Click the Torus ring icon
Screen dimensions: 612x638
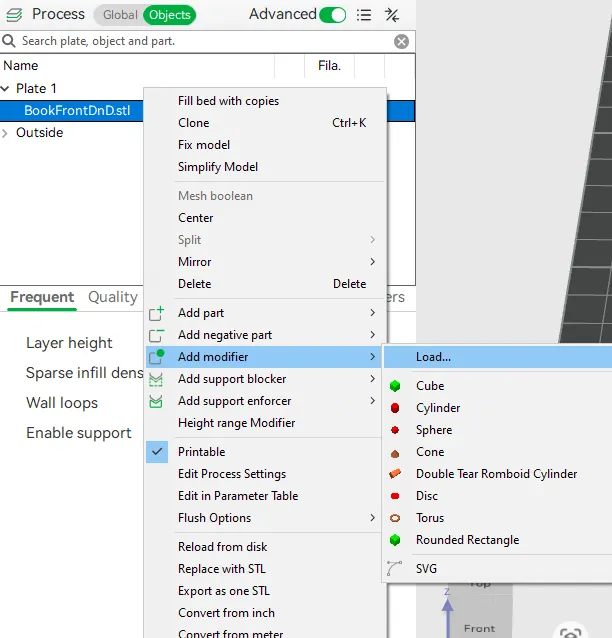395,518
